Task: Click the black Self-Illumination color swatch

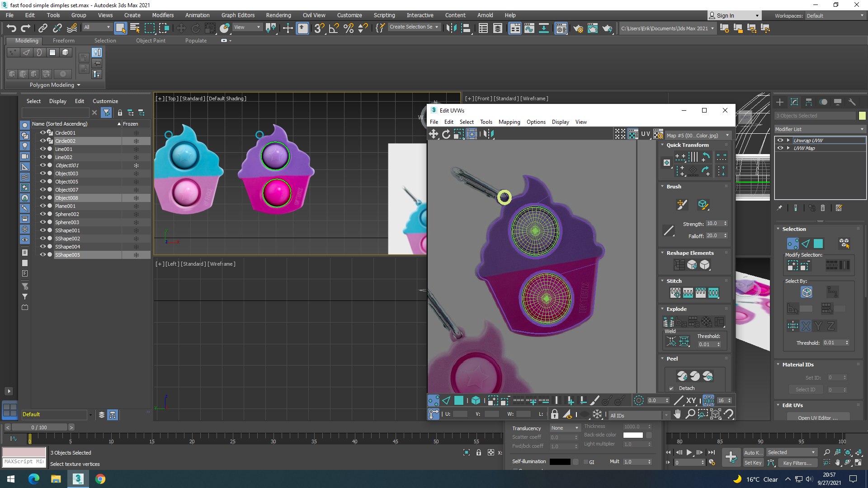Action: click(x=560, y=462)
